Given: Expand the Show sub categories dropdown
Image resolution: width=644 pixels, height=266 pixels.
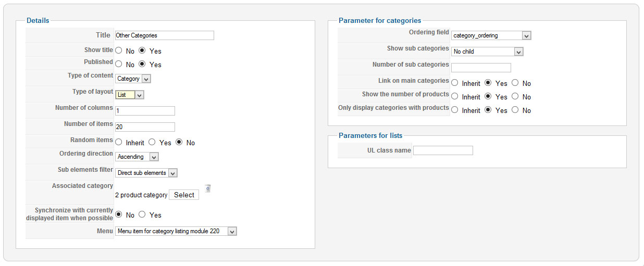Looking at the screenshot, I should 487,52.
